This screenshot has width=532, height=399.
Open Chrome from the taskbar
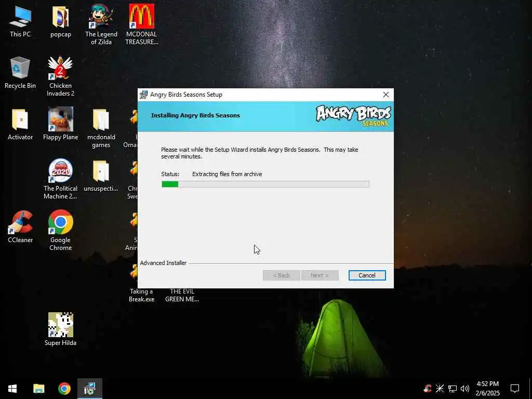click(x=64, y=389)
